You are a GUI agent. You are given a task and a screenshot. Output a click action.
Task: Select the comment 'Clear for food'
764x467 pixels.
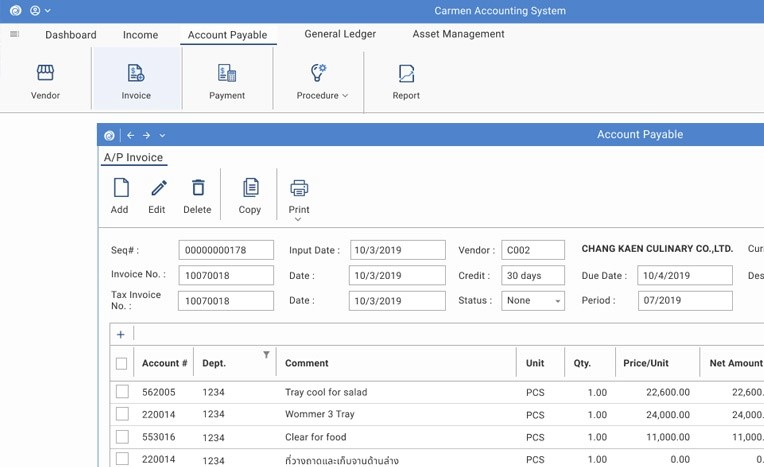(x=315, y=437)
